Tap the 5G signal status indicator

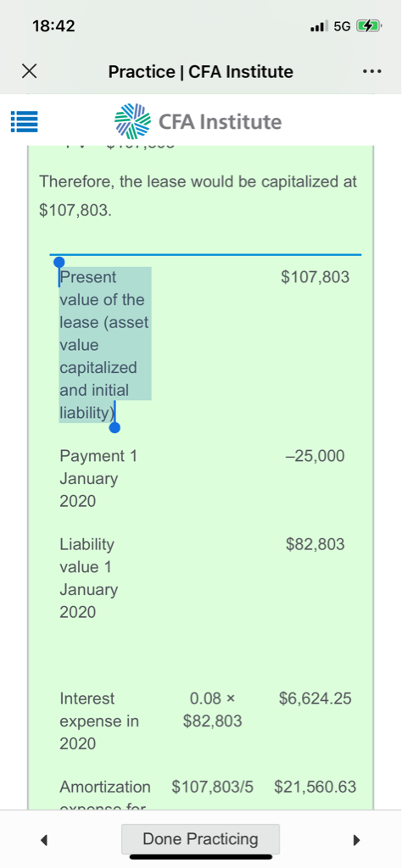(343, 25)
